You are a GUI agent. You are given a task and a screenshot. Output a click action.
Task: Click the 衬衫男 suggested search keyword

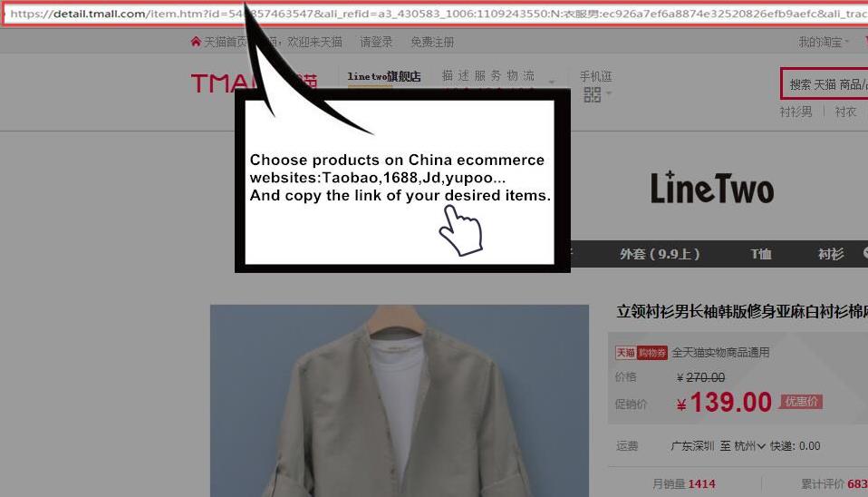point(796,112)
